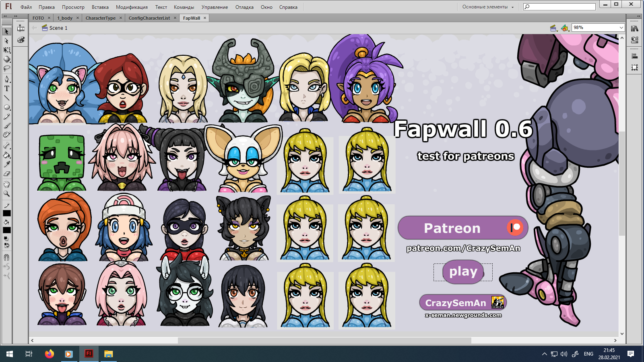
Task: Expand the collapsed right panel dock
Action: (639, 16)
